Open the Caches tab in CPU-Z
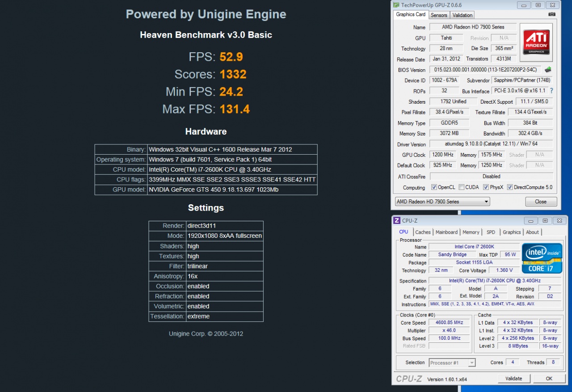This screenshot has height=392, width=572. coord(423,232)
